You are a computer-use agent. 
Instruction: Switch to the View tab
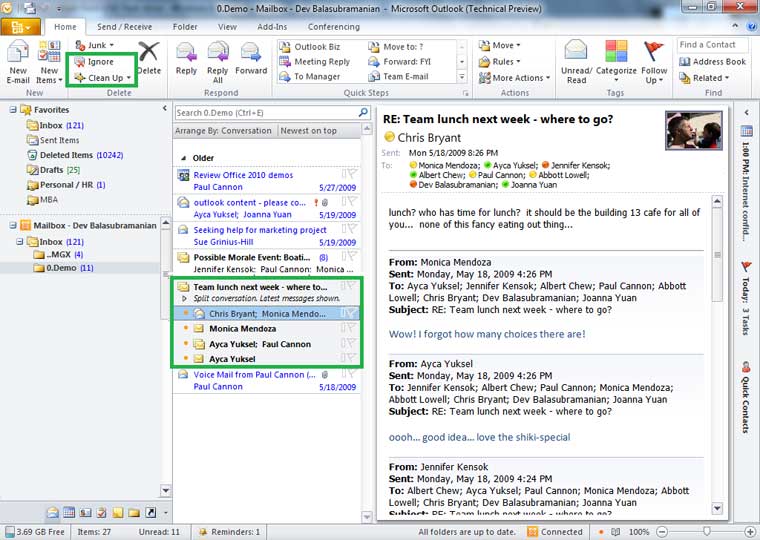227,27
